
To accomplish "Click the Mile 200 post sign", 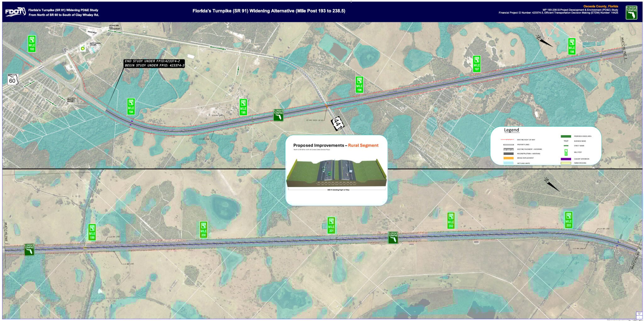I will (x=203, y=230).
